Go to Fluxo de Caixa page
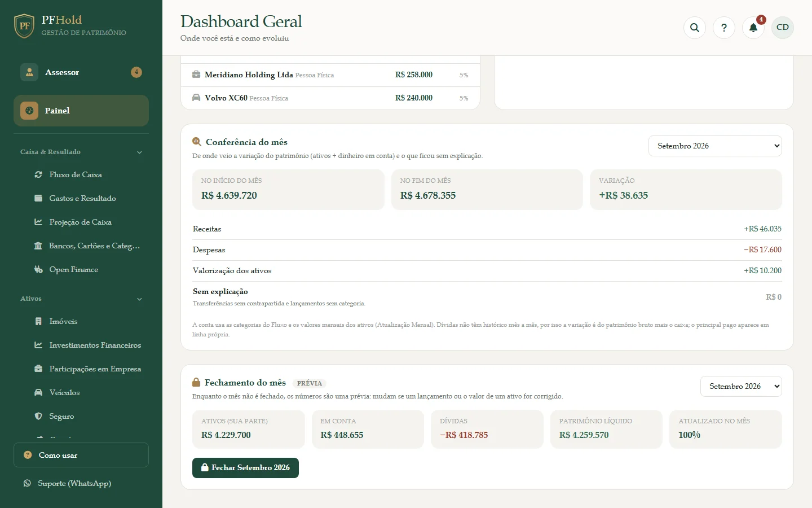 pos(81,175)
